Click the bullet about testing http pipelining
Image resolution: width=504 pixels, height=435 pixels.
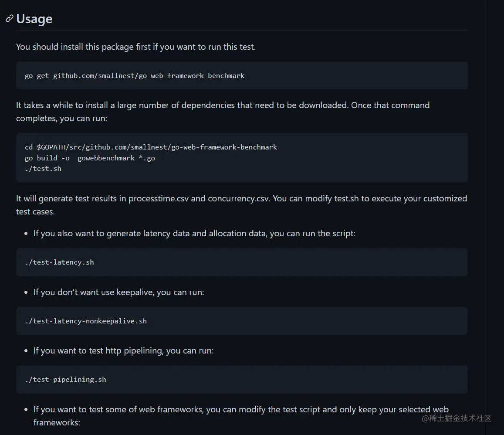(x=123, y=350)
